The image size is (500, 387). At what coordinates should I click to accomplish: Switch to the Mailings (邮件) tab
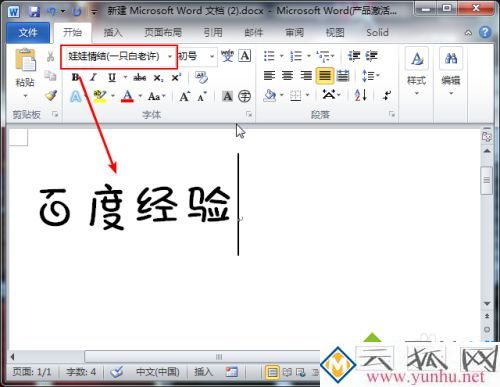click(254, 33)
